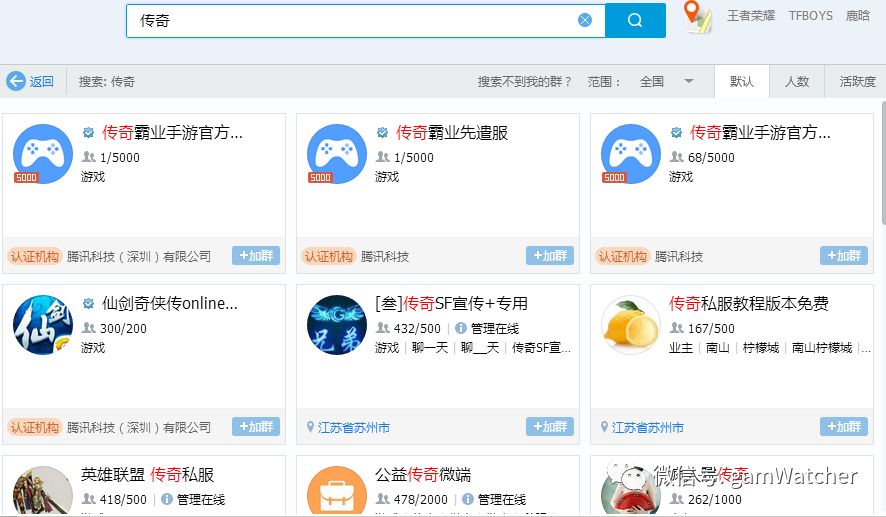This screenshot has height=517, width=886.
Task: Click the TFBOYS hot search link
Action: click(810, 16)
